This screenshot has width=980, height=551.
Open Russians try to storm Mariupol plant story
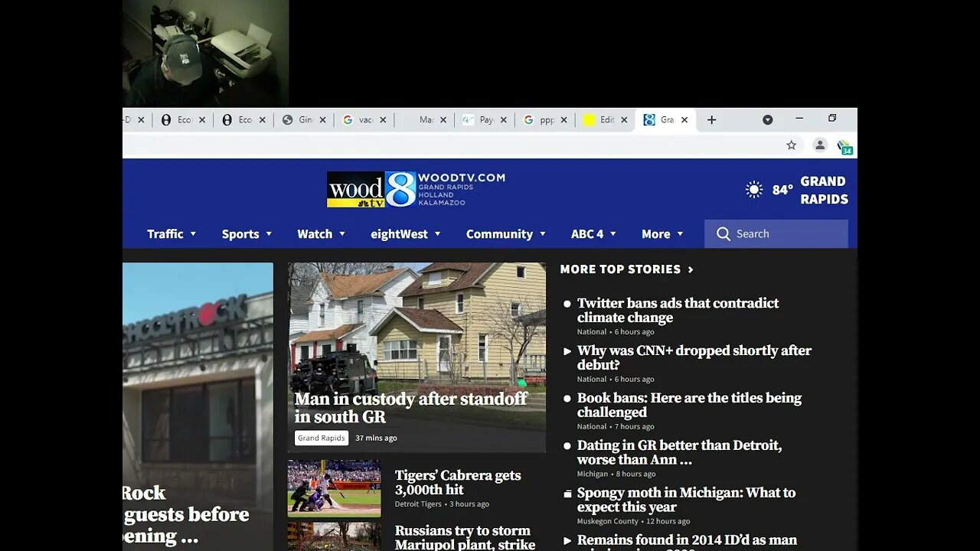click(465, 537)
